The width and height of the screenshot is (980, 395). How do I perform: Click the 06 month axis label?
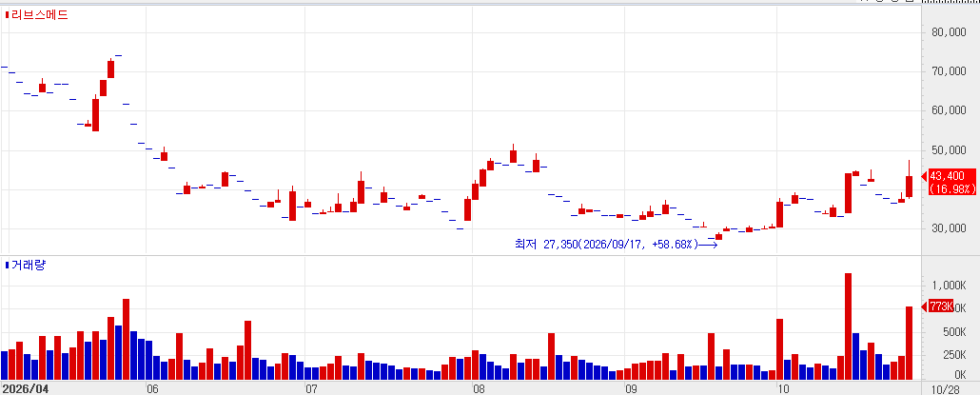[x=152, y=388]
